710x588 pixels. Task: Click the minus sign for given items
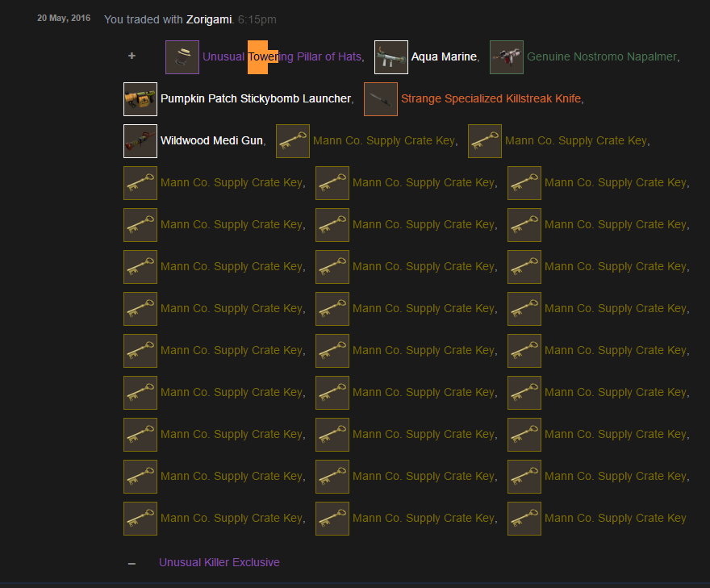(x=132, y=564)
